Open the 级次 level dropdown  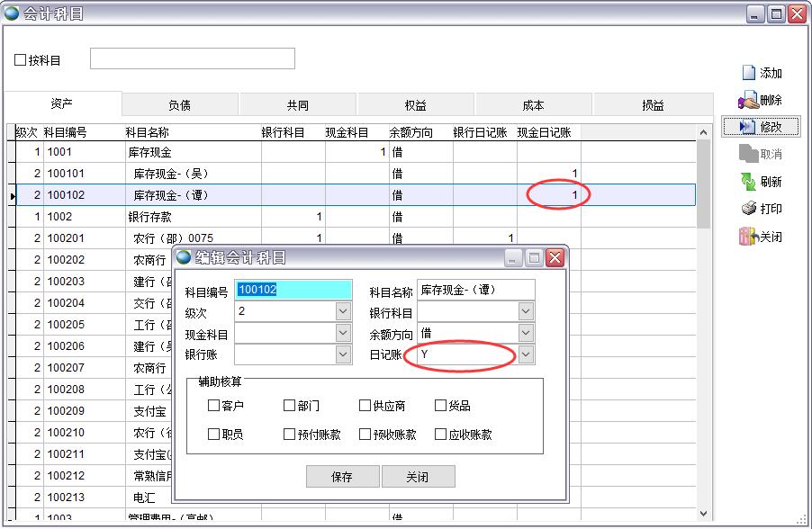(342, 312)
